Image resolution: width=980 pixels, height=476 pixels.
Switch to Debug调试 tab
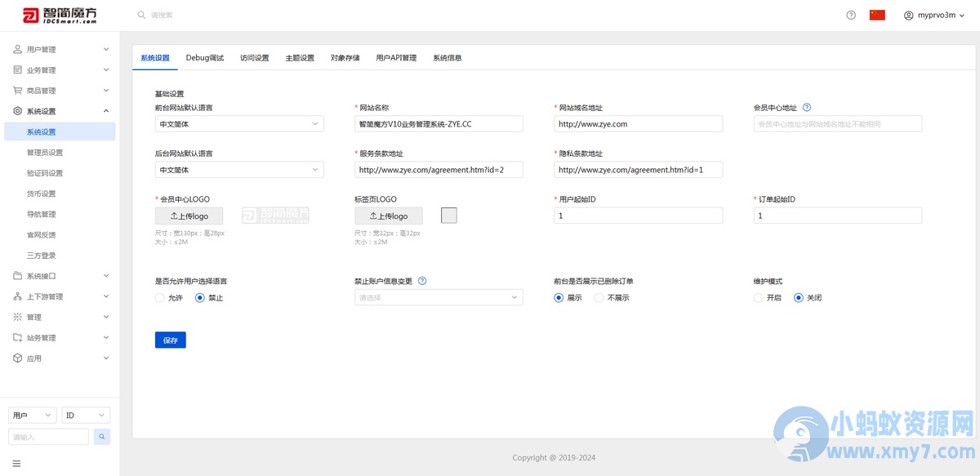(x=204, y=58)
